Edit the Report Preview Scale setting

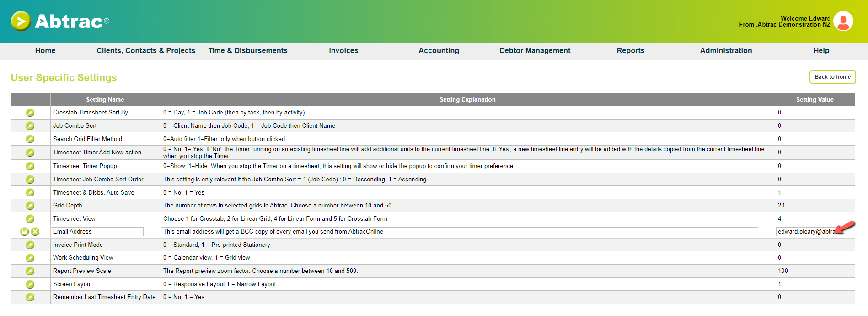coord(30,271)
